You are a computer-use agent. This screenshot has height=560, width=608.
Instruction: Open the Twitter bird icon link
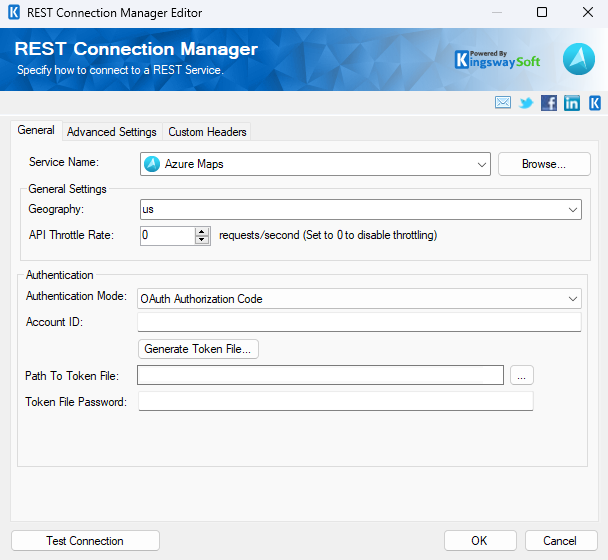click(526, 103)
